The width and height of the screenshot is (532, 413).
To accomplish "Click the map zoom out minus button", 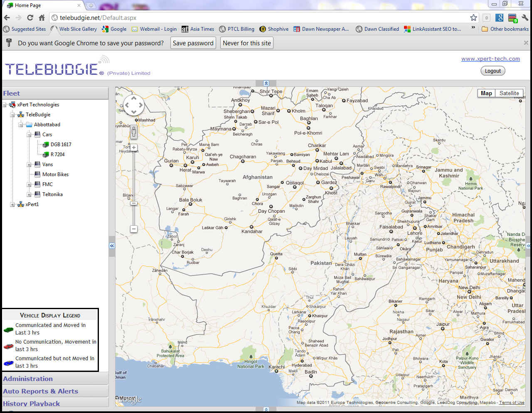I will [x=134, y=229].
